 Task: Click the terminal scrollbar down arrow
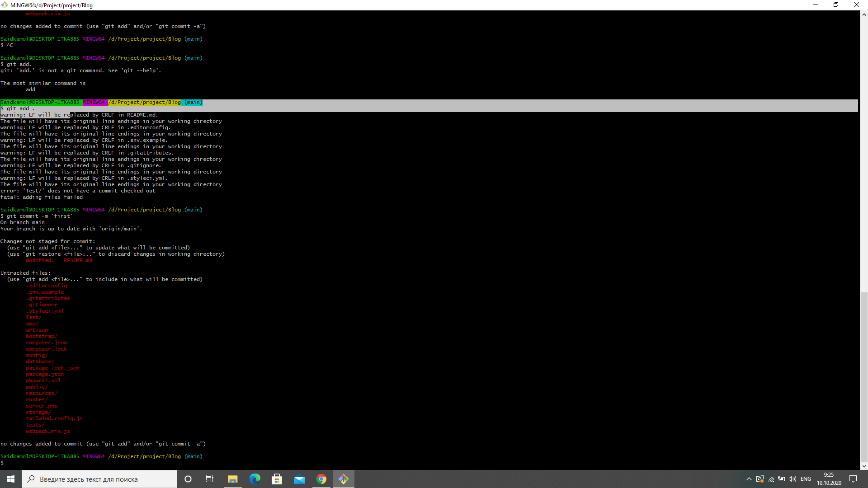coord(864,466)
